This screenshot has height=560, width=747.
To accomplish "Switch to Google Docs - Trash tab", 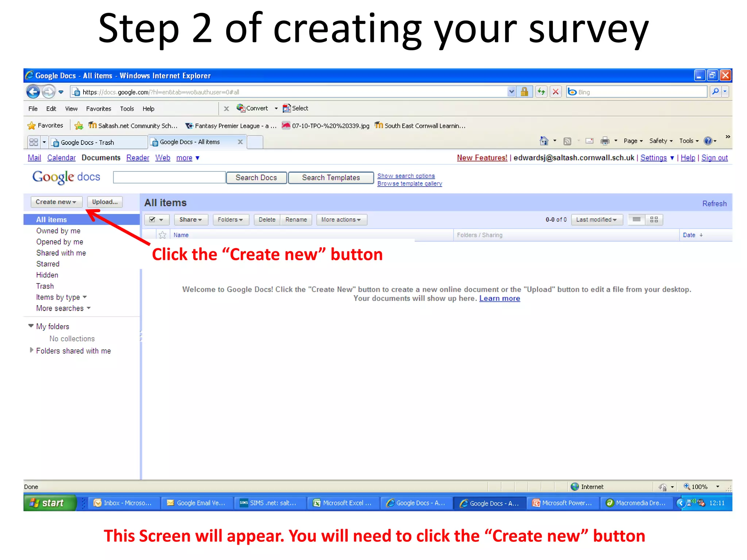I will [98, 142].
